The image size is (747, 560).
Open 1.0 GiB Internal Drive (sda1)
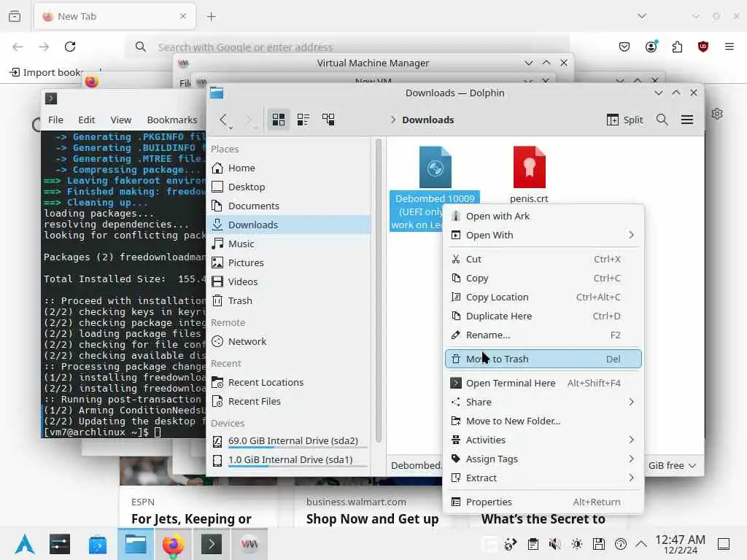pos(289,460)
